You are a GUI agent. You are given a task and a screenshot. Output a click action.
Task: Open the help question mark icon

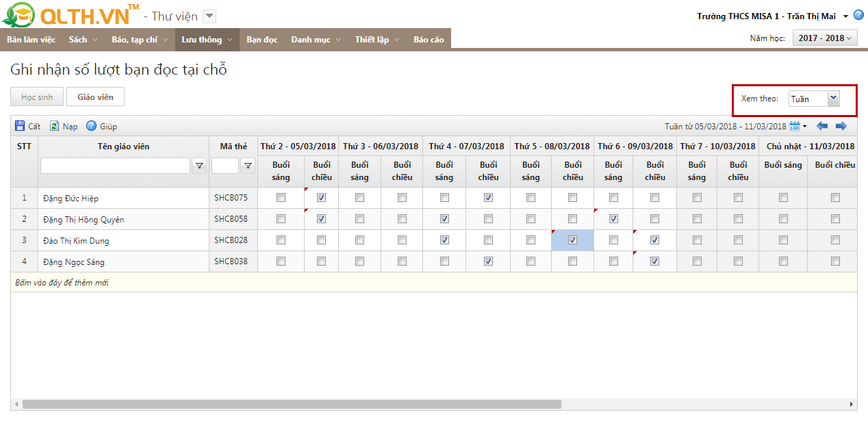point(858,15)
